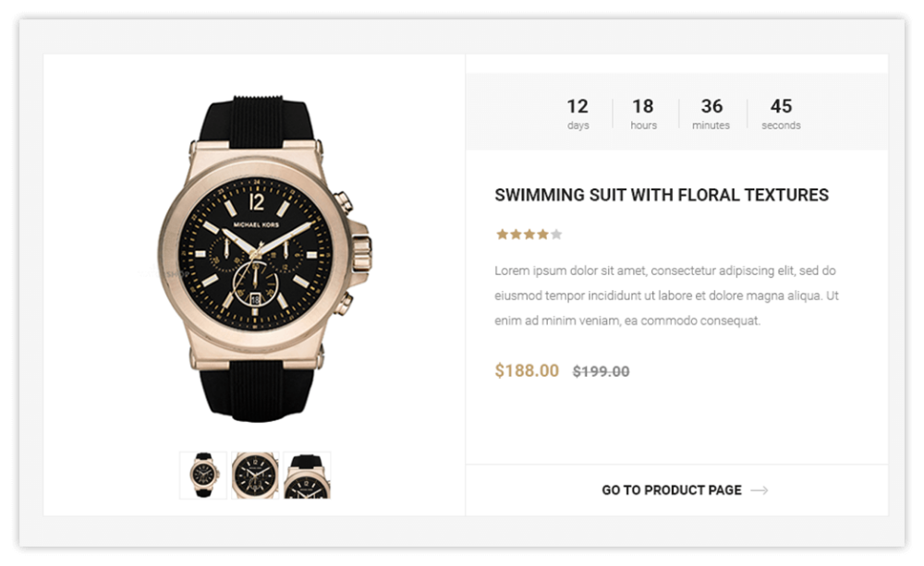Screen dimensions: 924x566
Task: Click the 45 seconds countdown counter
Action: [x=781, y=114]
